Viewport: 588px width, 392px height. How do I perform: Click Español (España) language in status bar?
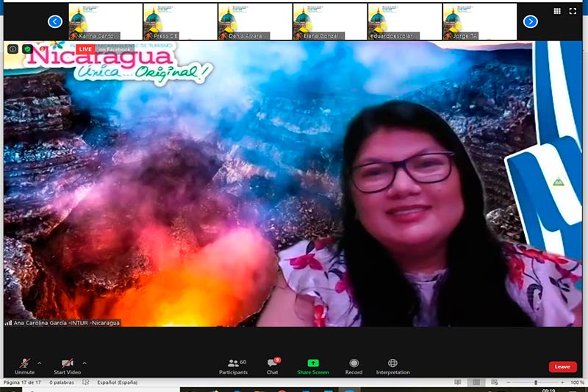(118, 382)
